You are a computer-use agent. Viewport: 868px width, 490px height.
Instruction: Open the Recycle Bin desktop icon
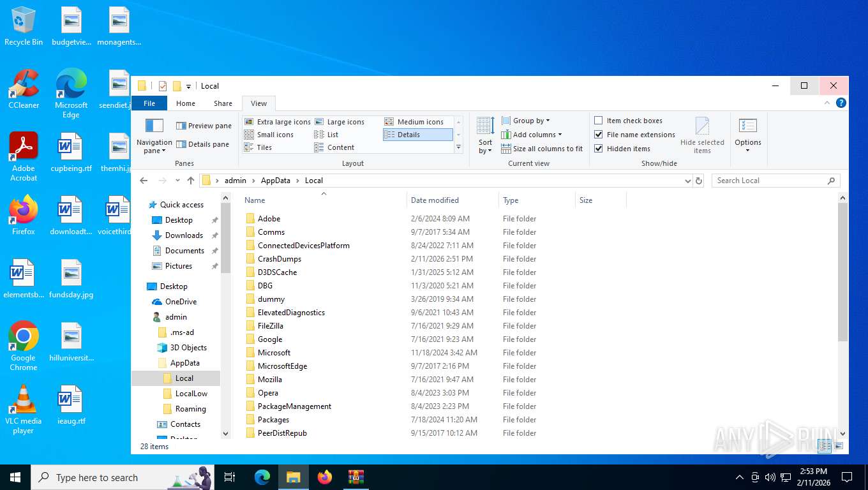24,27
